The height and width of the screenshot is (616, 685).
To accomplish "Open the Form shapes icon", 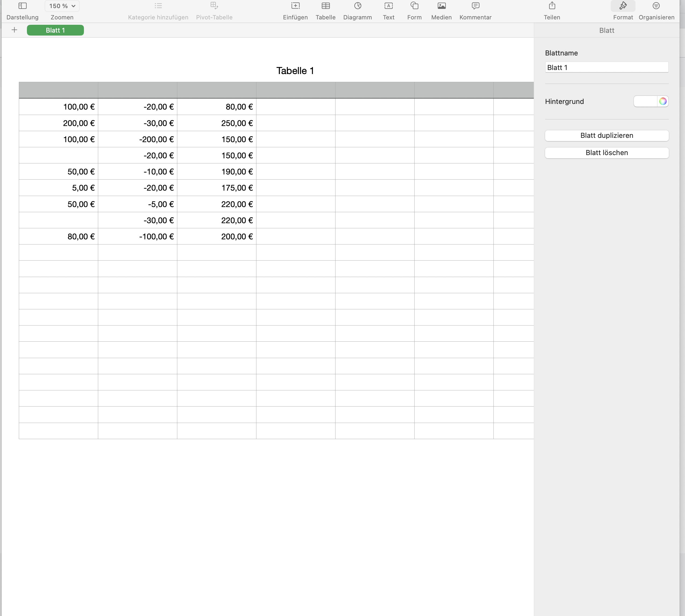I will tap(414, 6).
